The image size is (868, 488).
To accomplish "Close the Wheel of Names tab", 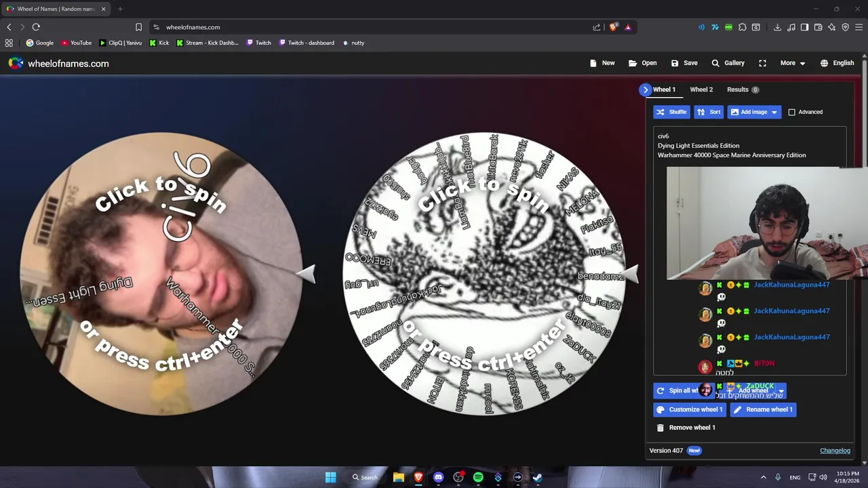I will (x=103, y=9).
